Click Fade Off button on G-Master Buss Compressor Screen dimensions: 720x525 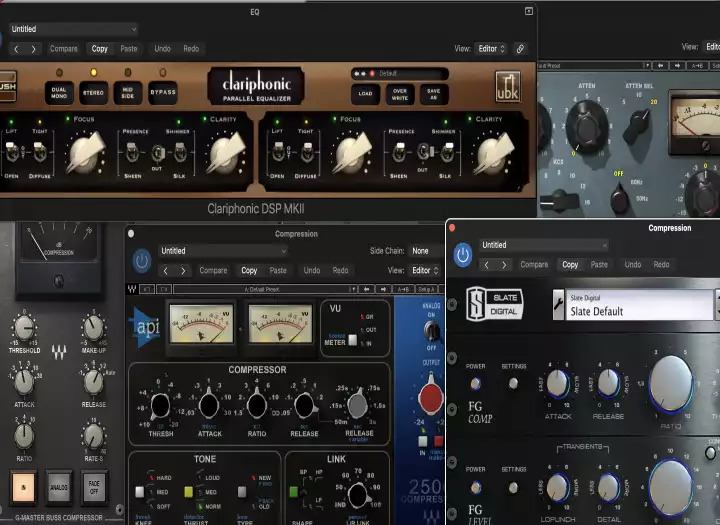click(x=94, y=487)
